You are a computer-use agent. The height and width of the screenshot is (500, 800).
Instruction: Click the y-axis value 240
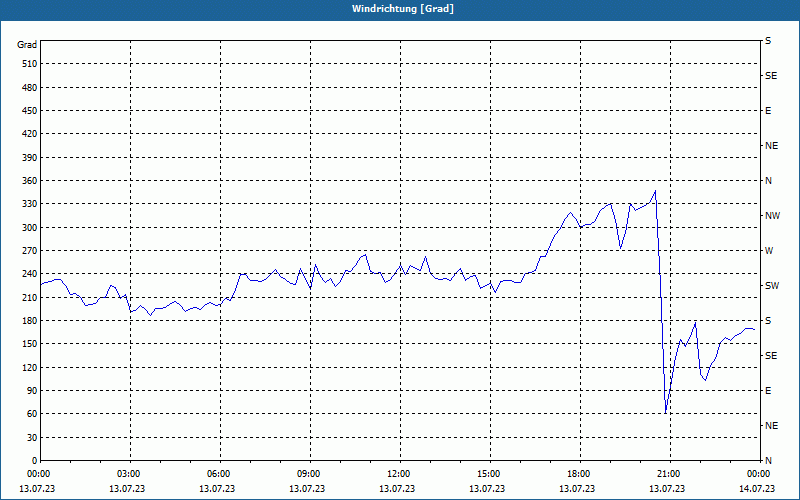click(x=30, y=274)
